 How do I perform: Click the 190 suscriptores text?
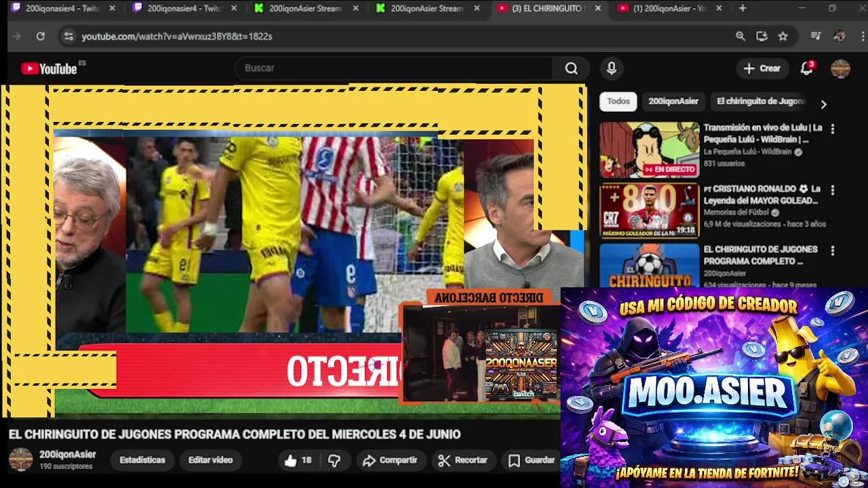tap(66, 466)
